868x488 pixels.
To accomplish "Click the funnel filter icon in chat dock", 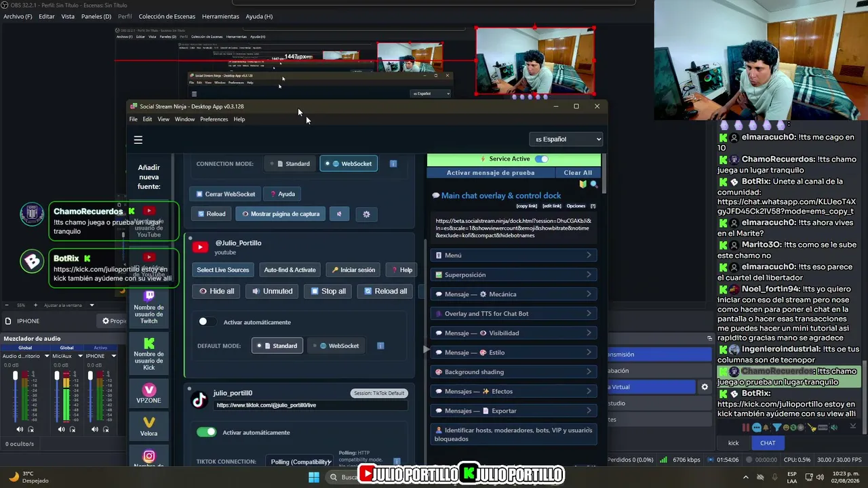I will point(777,428).
